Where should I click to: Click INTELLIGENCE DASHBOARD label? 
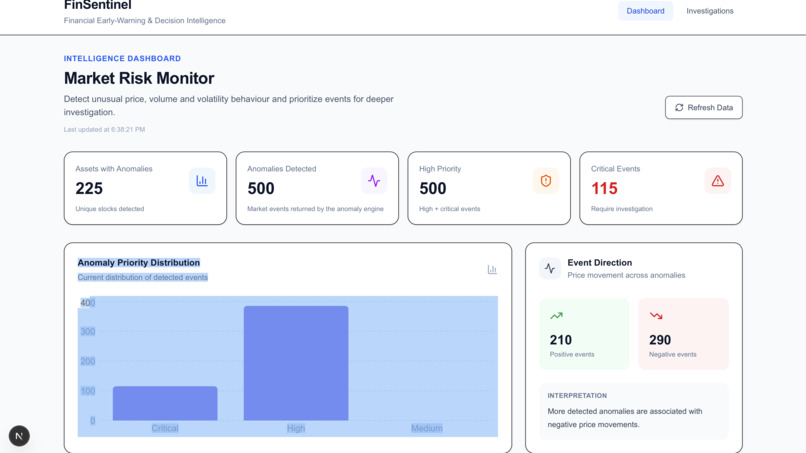point(122,59)
